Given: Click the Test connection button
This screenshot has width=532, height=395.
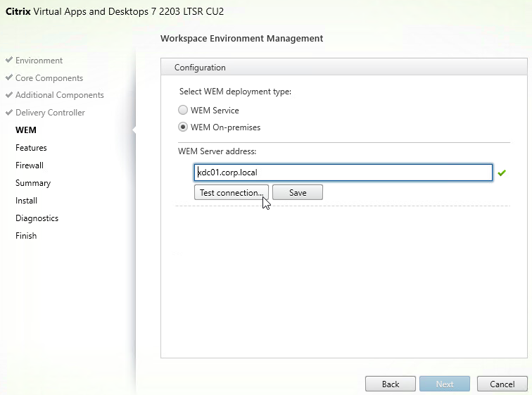Looking at the screenshot, I should 232,192.
